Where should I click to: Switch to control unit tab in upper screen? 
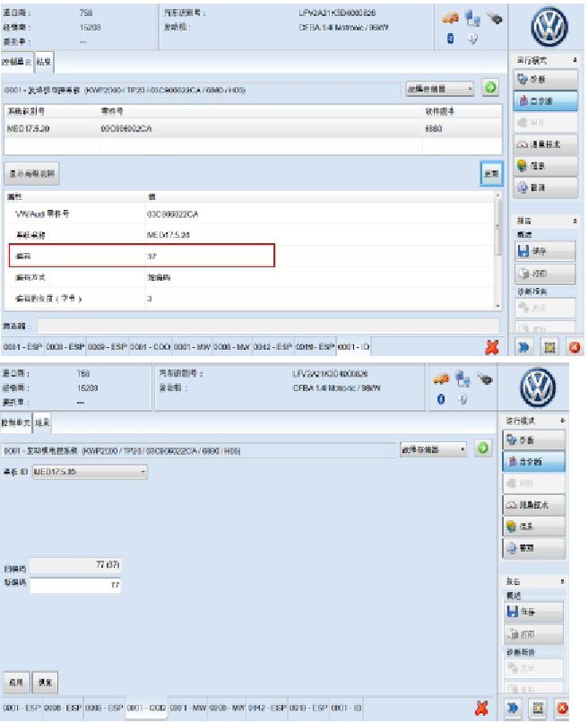click(17, 62)
